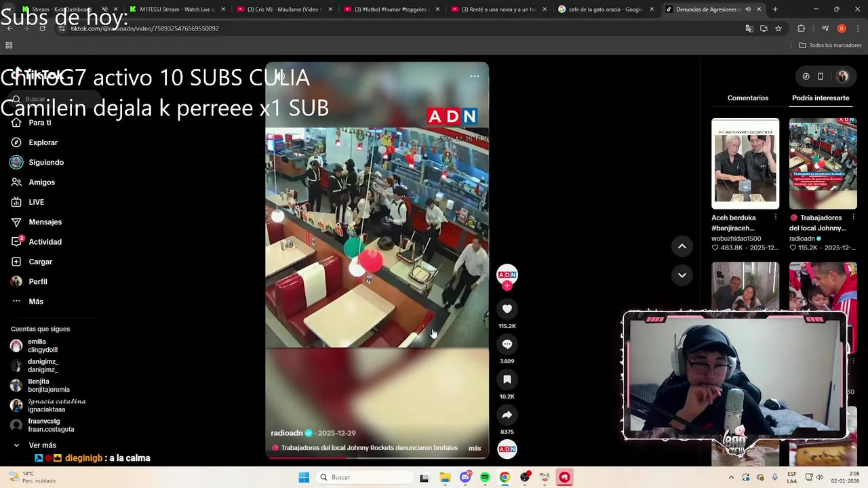This screenshot has width=868, height=488.
Task: Open Trabajadores del local Johnny thumbnail
Action: click(x=823, y=163)
